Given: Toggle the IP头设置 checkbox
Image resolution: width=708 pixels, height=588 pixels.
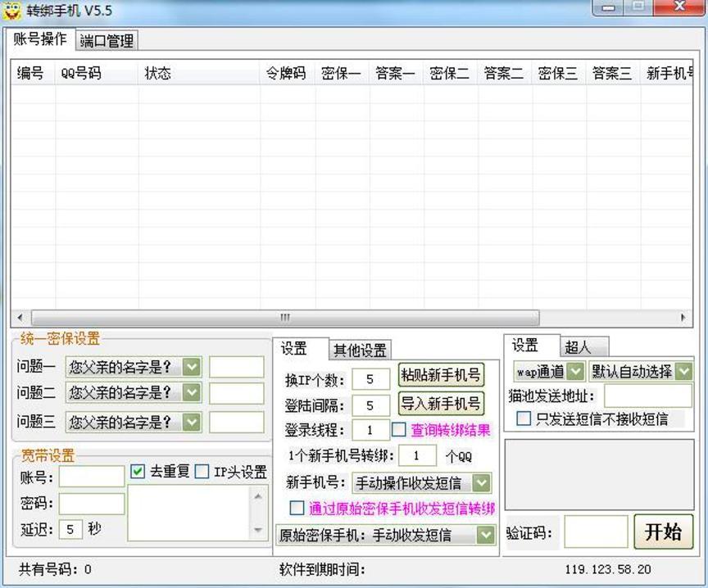Looking at the screenshot, I should (202, 472).
